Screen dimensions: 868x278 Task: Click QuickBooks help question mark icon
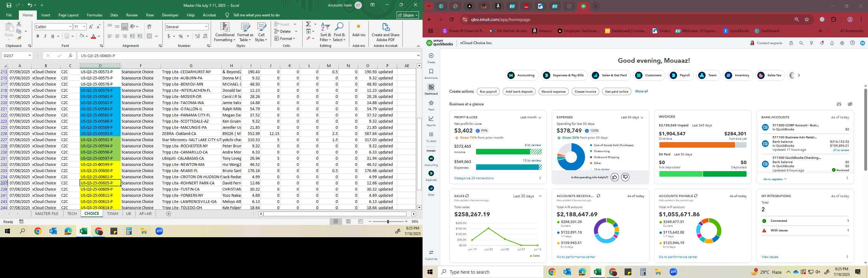coord(853,43)
